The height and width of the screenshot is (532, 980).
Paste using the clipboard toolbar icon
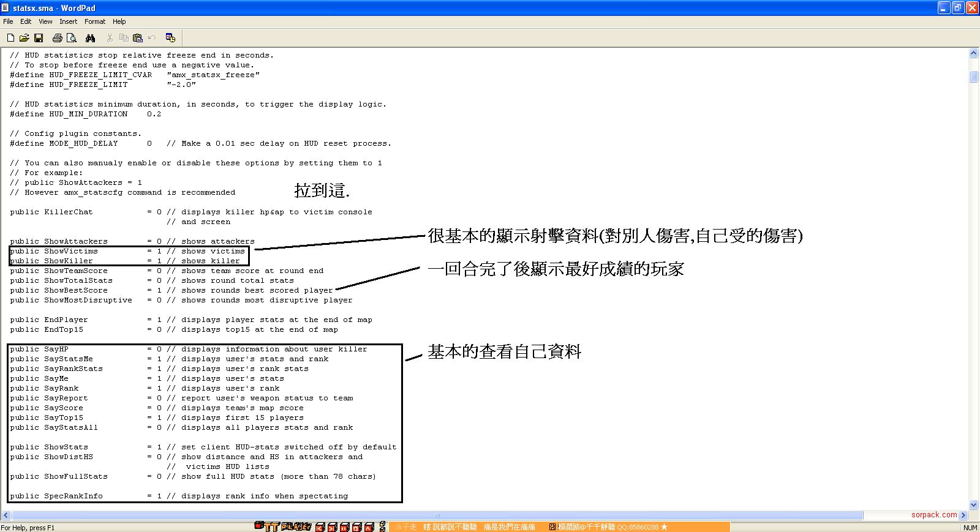coord(138,38)
